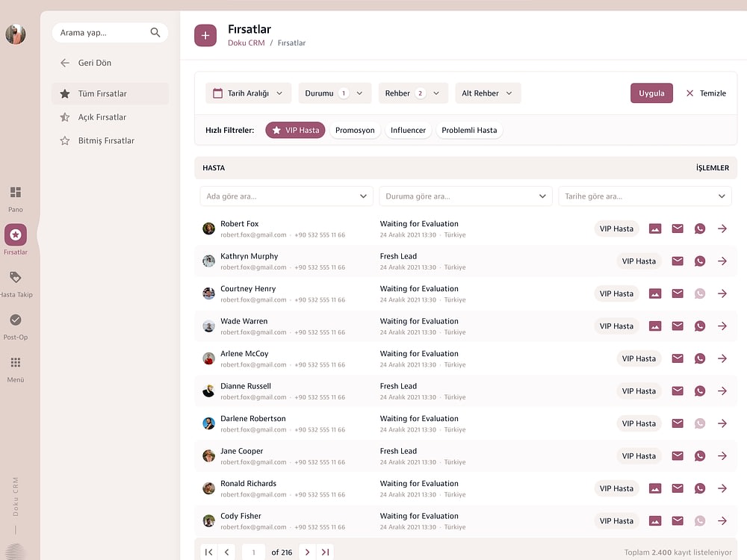Open the Rehber filter dropdown
The image size is (747, 560).
click(413, 93)
